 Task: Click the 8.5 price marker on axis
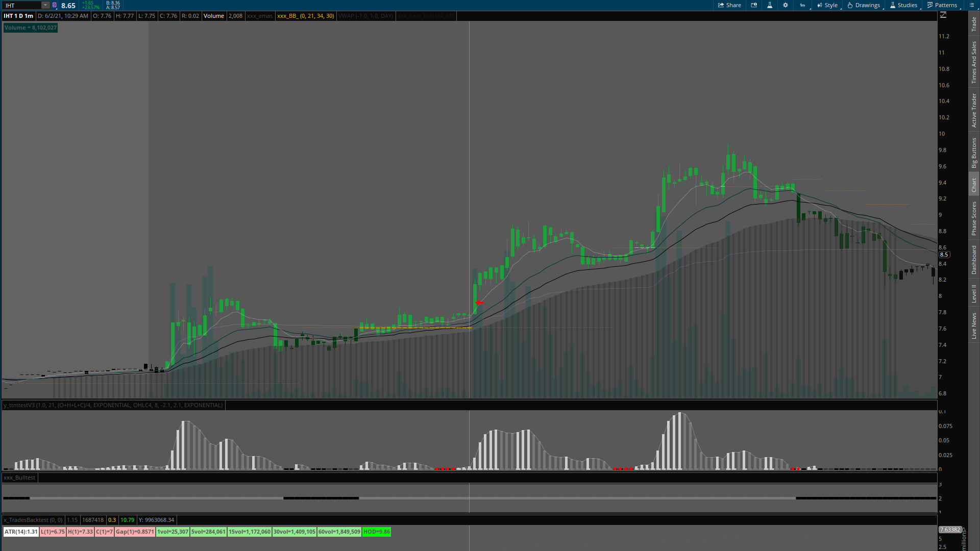pos(944,255)
